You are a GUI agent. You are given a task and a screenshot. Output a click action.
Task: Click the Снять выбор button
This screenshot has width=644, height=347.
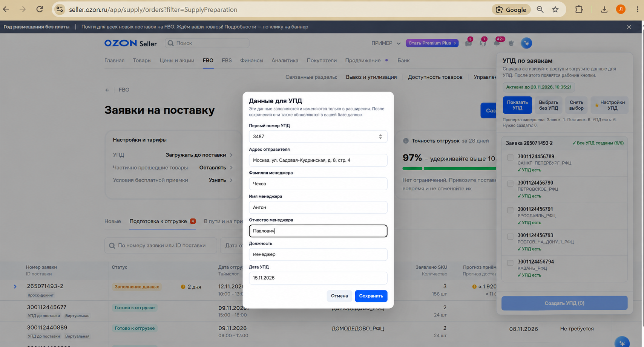(x=576, y=105)
